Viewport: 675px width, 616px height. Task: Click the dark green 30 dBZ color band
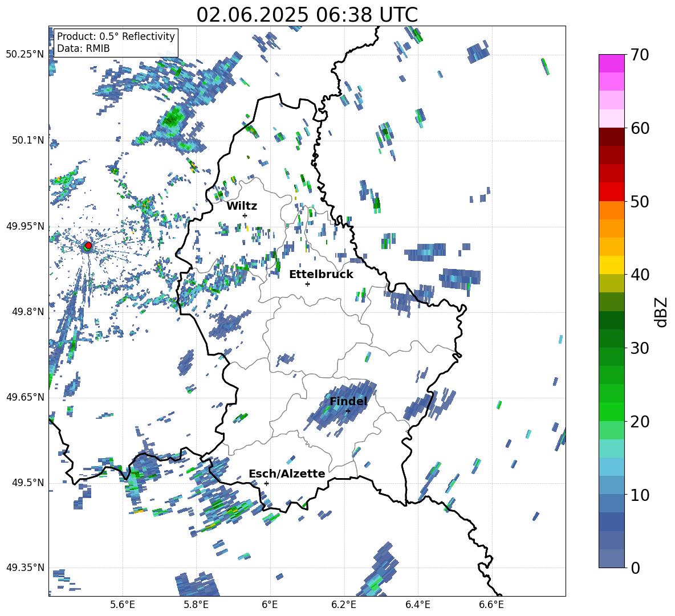pos(611,338)
